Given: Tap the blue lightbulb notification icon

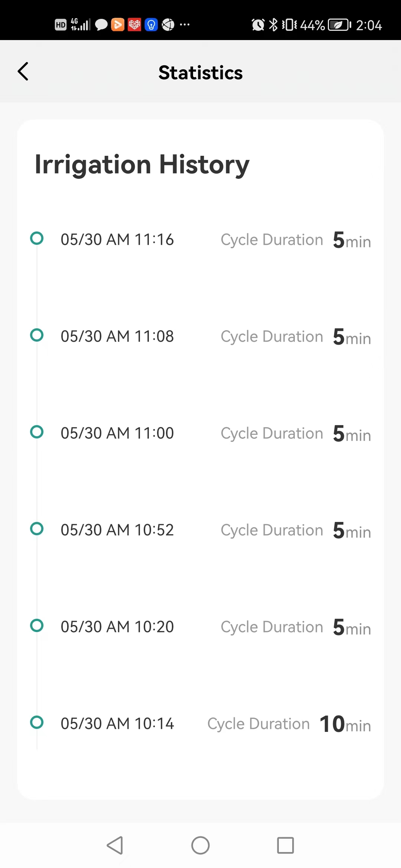Looking at the screenshot, I should 151,25.
